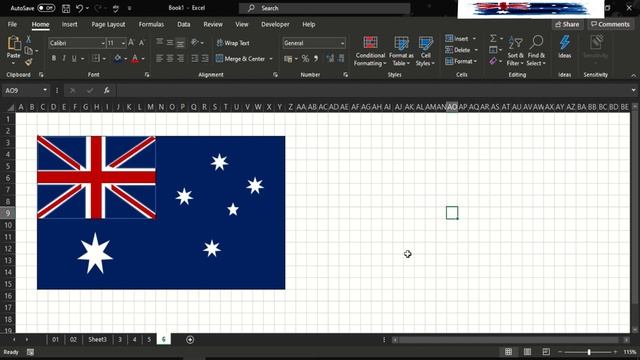Apply the Borders icon

click(x=96, y=58)
